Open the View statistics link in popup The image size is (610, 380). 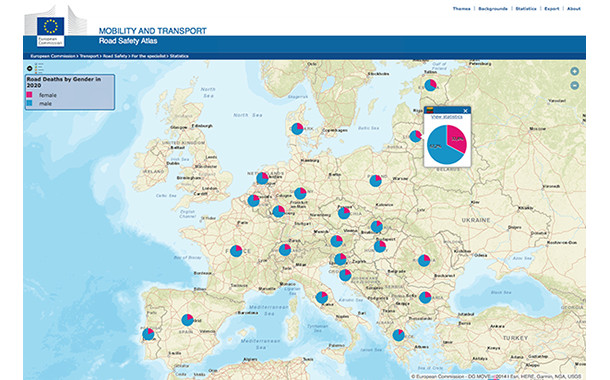pos(447,117)
